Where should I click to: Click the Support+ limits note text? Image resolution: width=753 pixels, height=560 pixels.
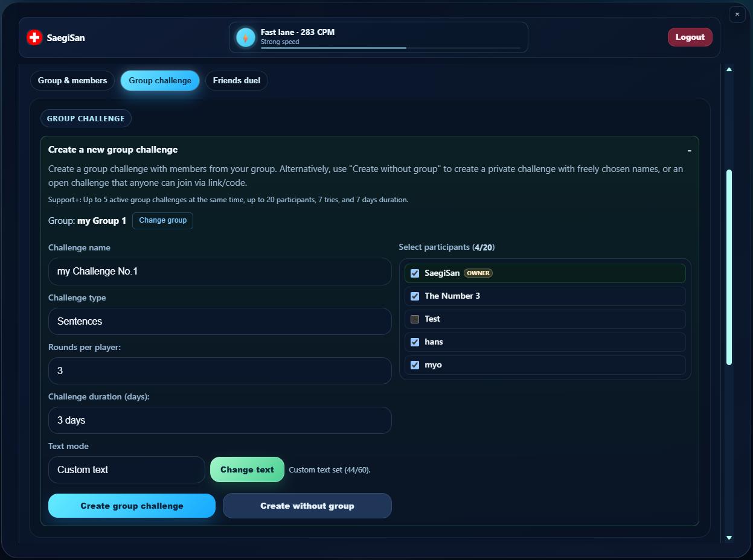(228, 200)
